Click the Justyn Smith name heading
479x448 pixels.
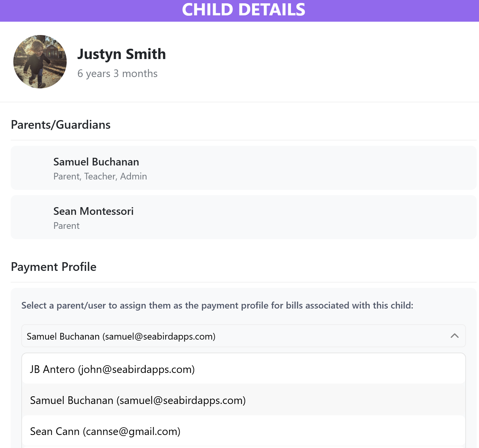[121, 54]
